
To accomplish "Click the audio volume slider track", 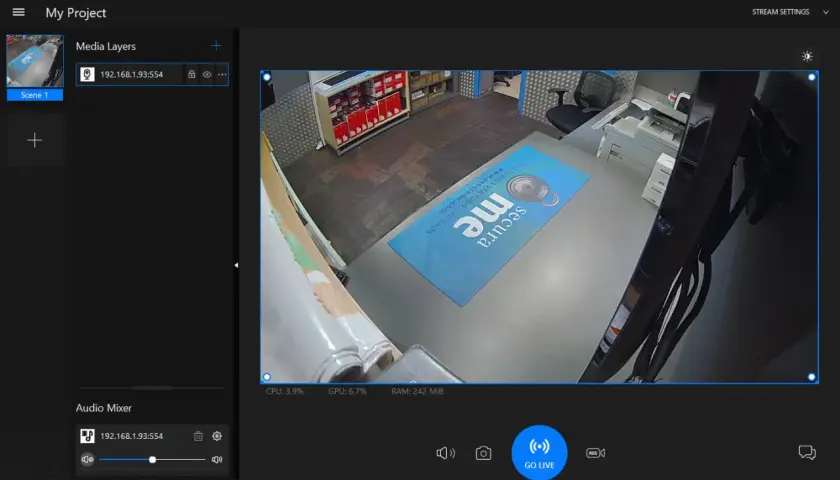I will pos(152,459).
